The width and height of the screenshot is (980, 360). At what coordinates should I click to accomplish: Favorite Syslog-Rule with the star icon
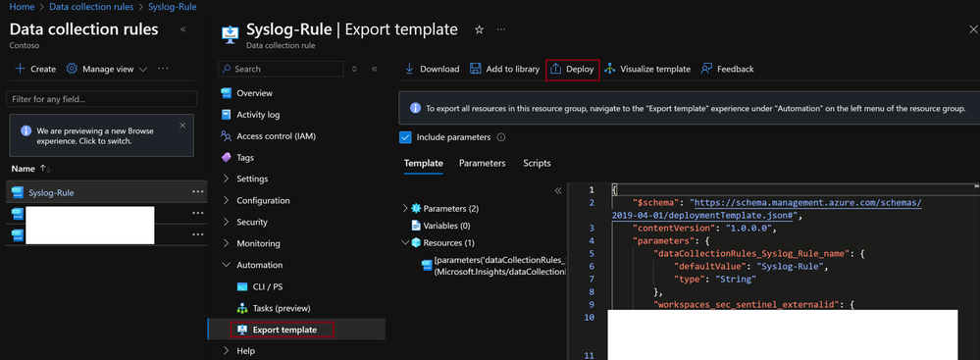click(x=480, y=30)
